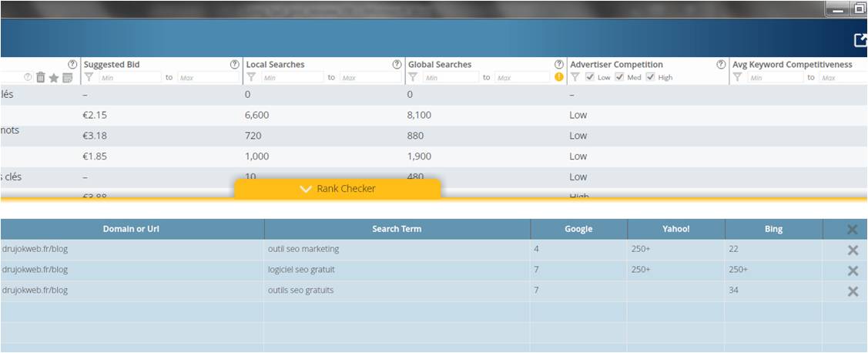868x353 pixels.
Task: Click the 1,900 global searches value
Action: 419,156
